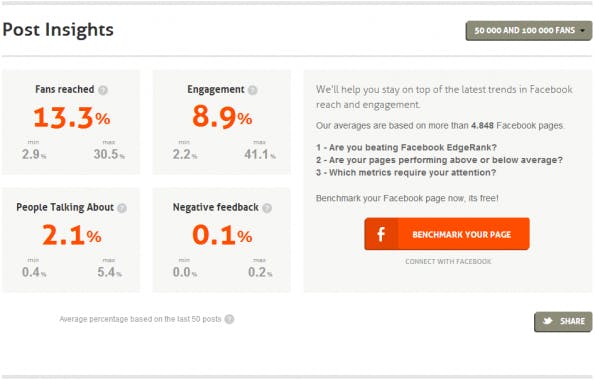Screen dimensions: 595x380
Task: Select the Negative feedback 0.1% value
Action: (x=222, y=235)
